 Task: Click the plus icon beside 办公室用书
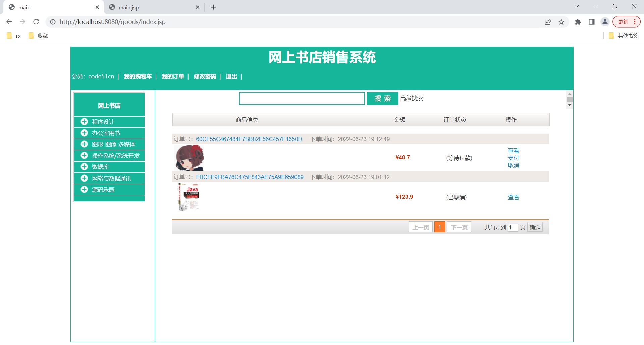(84, 133)
